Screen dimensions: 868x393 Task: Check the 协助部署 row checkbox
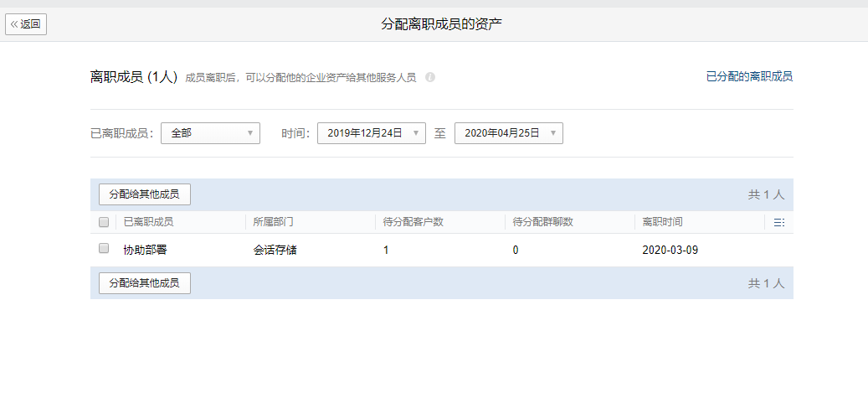104,248
